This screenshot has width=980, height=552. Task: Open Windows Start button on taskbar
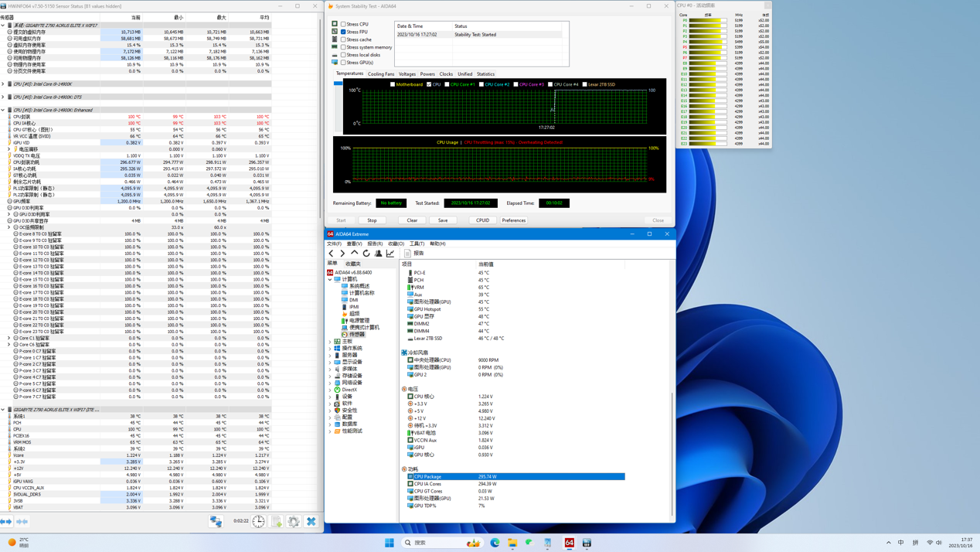tap(390, 543)
